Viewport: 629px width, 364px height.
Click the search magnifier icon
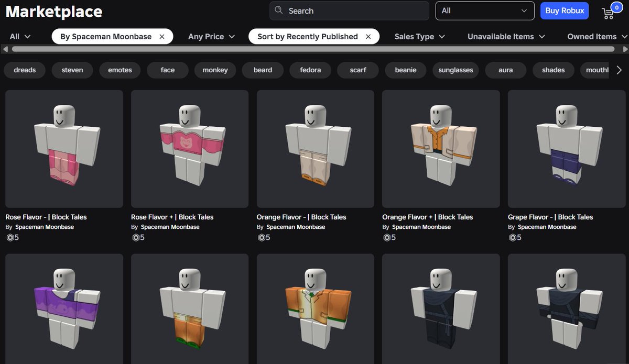(279, 10)
